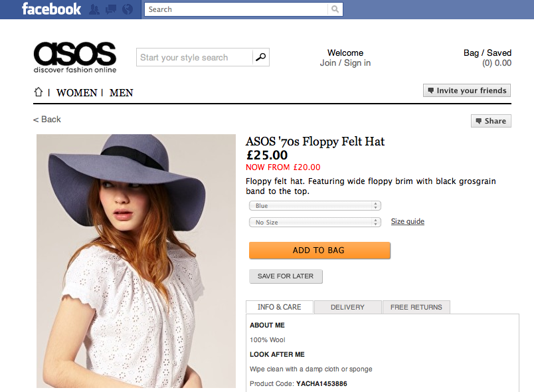534x392 pixels.
Task: Open the MEN menu
Action: pos(121,93)
